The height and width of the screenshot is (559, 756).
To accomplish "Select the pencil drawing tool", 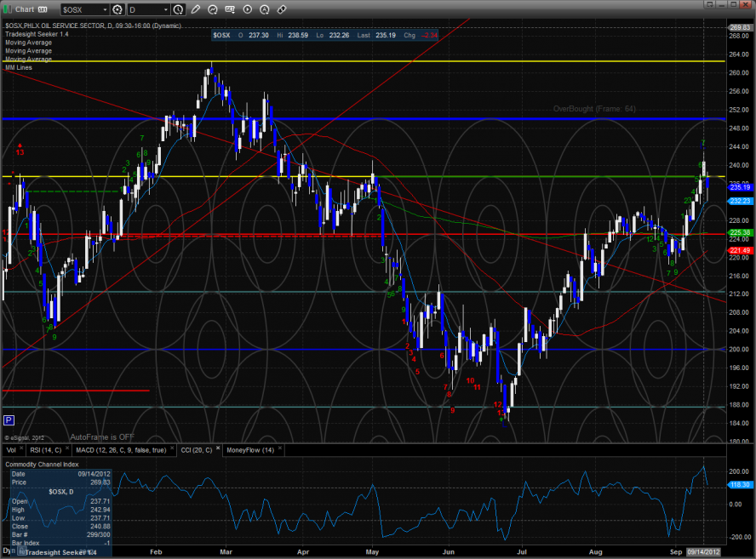I will (x=197, y=9).
